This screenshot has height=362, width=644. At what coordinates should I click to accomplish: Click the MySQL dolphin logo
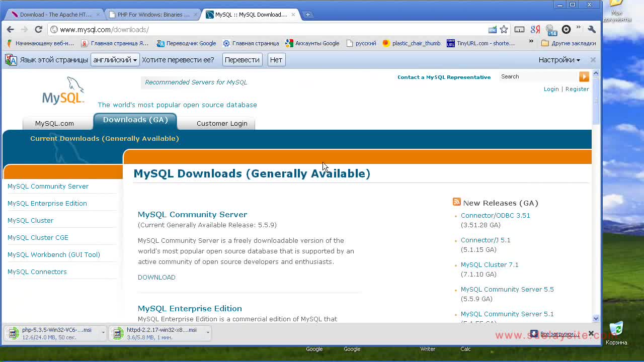pos(63,91)
